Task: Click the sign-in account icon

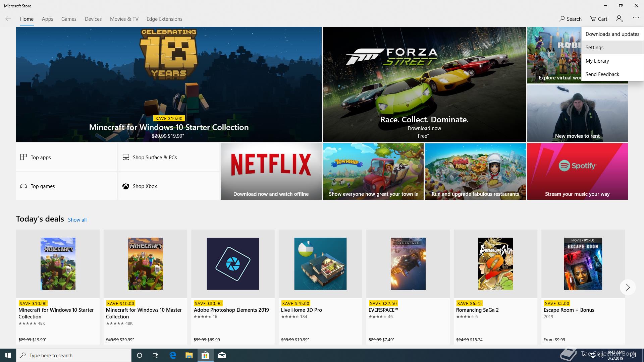Action: click(620, 19)
